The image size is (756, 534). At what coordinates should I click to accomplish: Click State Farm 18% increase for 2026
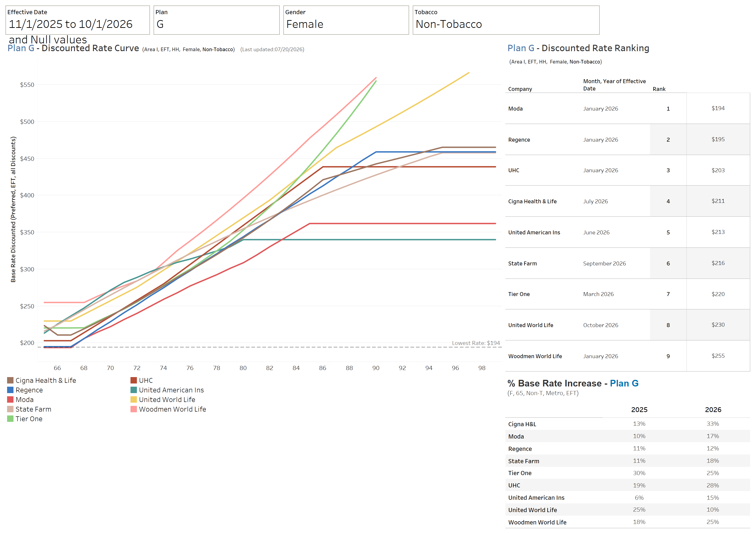(x=713, y=461)
